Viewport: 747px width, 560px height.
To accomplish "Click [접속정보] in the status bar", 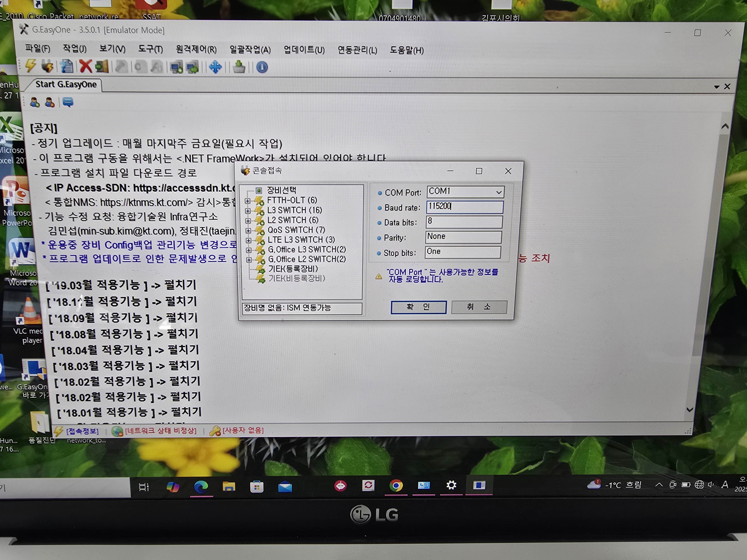I will pos(82,431).
